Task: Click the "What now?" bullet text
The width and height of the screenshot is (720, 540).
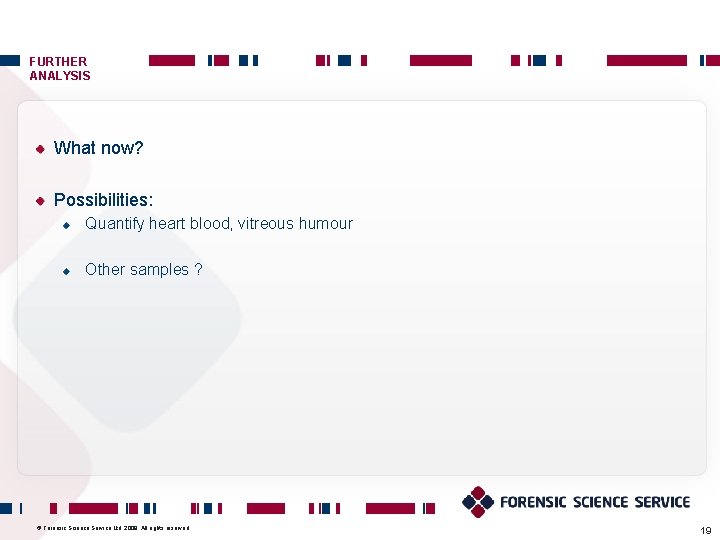Action: click(x=98, y=148)
